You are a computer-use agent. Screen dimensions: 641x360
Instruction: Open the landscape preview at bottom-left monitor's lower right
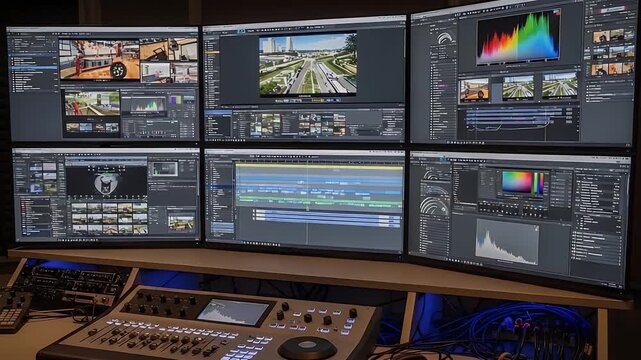pos(181,223)
